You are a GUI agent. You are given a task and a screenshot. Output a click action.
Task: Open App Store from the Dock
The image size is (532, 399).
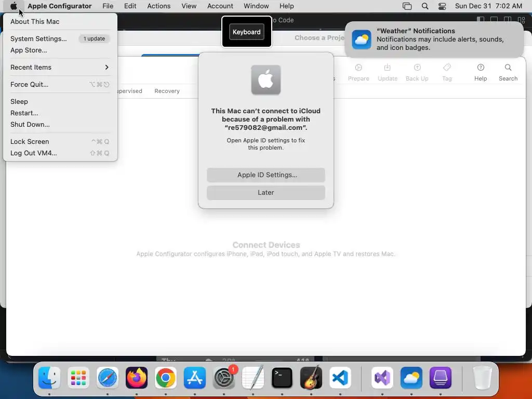click(x=195, y=378)
